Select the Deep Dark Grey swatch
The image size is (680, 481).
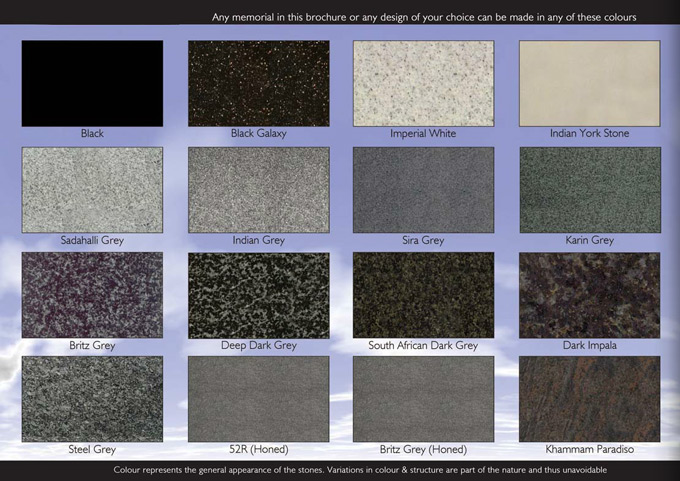coord(258,295)
